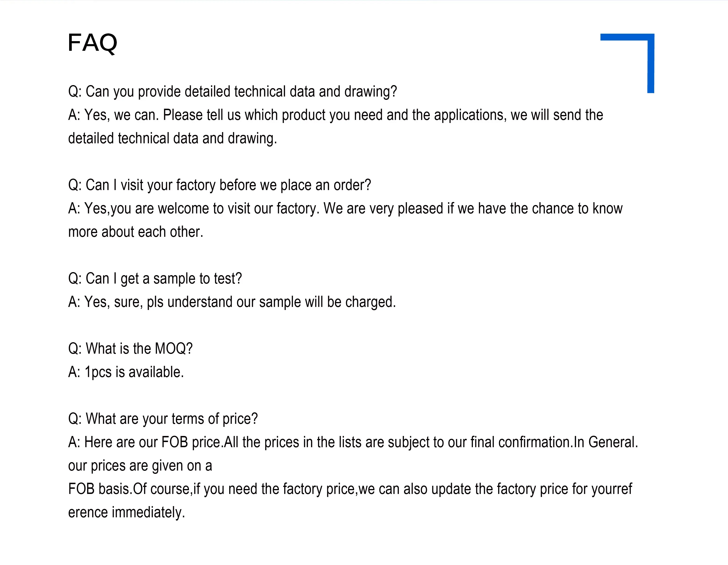Click answer "Yes,you are welcome to visit"

coord(345,209)
